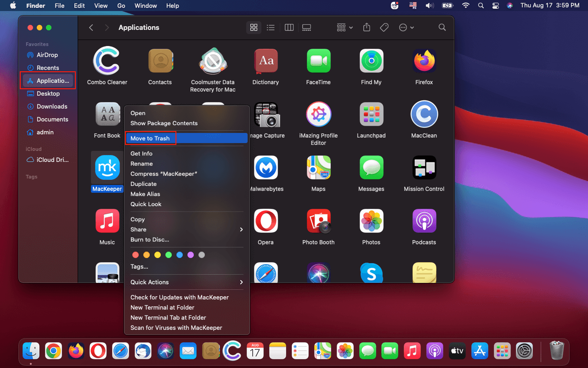Open the Go menu in the menu bar

tap(121, 6)
